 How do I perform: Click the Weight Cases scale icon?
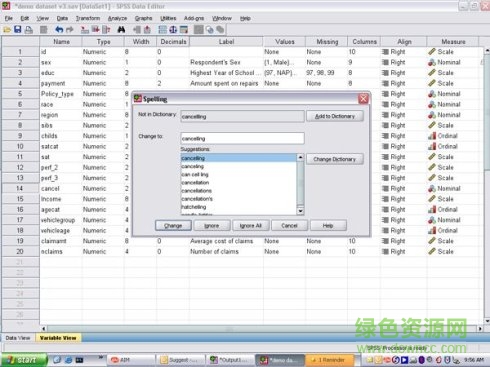coord(173,30)
